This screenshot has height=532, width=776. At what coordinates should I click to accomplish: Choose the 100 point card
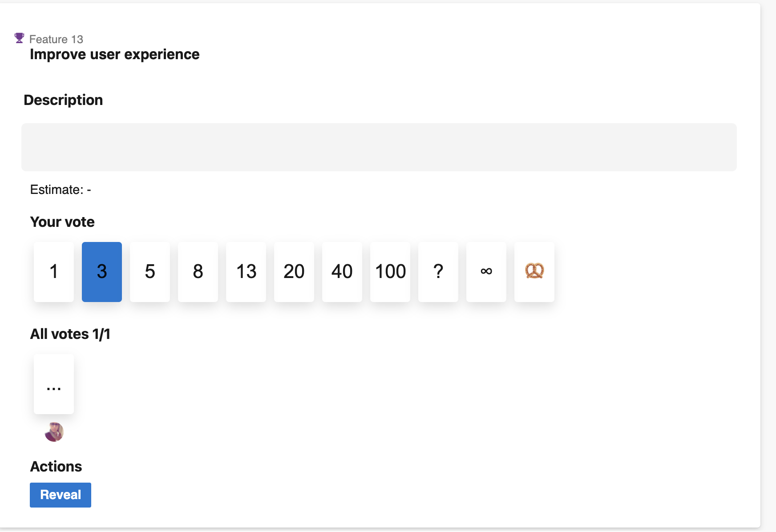coord(390,272)
